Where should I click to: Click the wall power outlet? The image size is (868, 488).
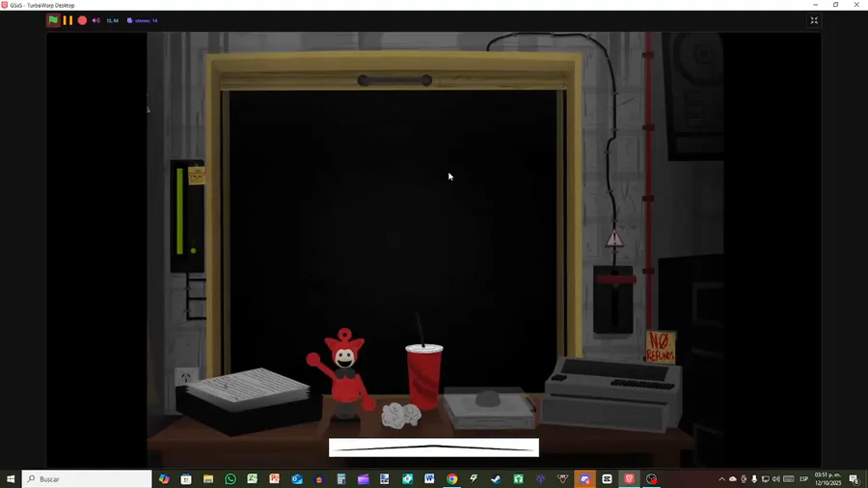click(x=186, y=377)
